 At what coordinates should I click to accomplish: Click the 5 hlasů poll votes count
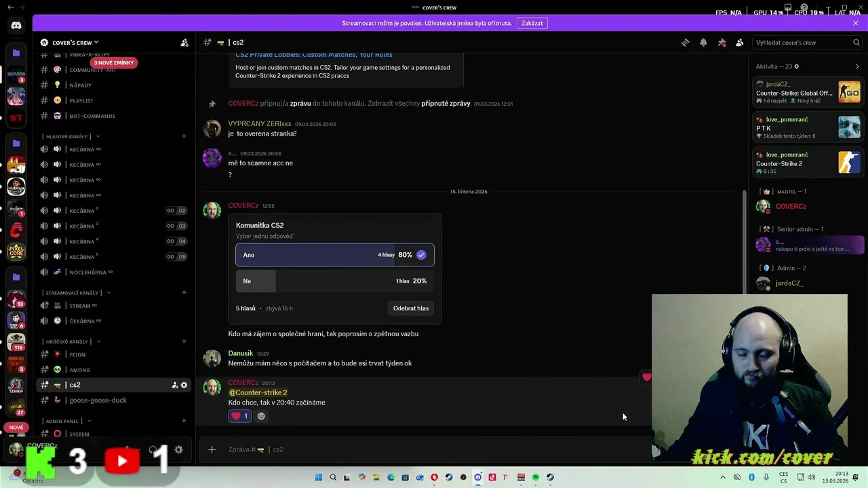click(x=245, y=308)
